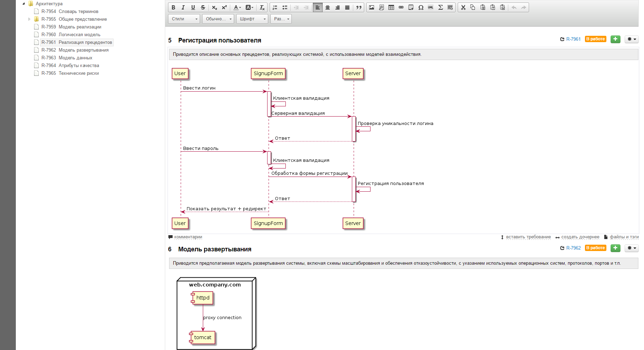Increase indent of the text
This screenshot has height=350, width=644.
click(306, 7)
